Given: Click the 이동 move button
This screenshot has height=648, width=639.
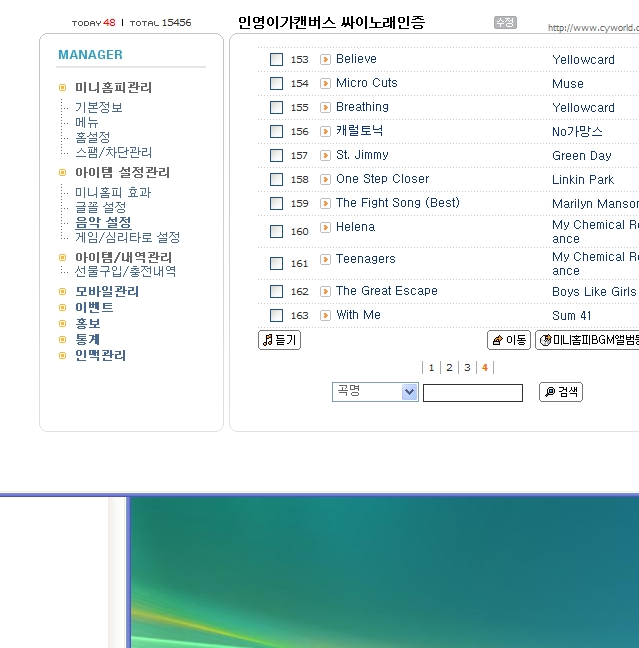Looking at the screenshot, I should tap(509, 340).
